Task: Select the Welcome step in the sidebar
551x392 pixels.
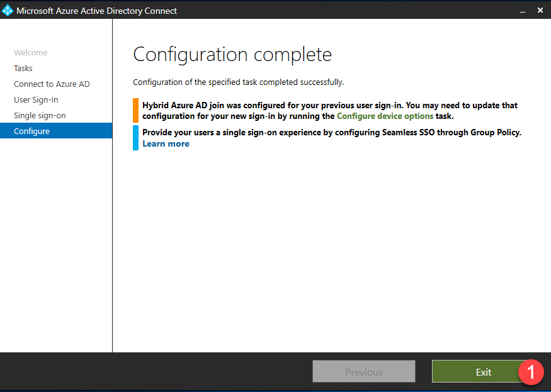Action: coord(30,53)
